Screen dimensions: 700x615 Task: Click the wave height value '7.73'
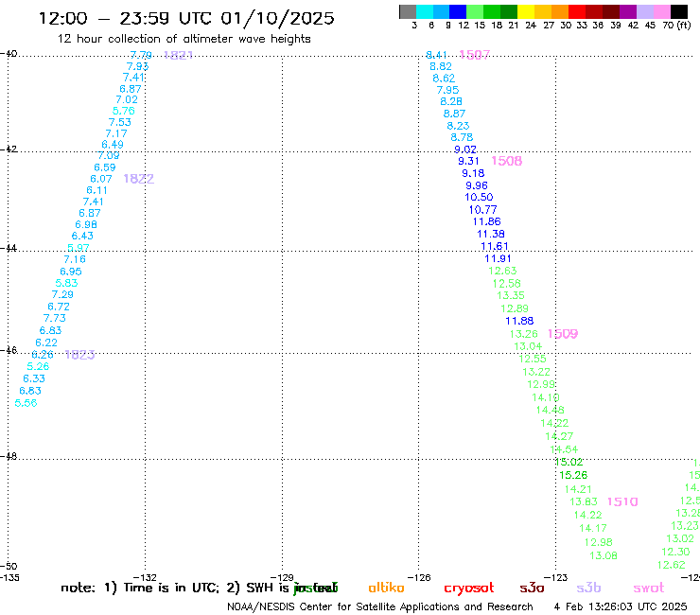coord(55,318)
